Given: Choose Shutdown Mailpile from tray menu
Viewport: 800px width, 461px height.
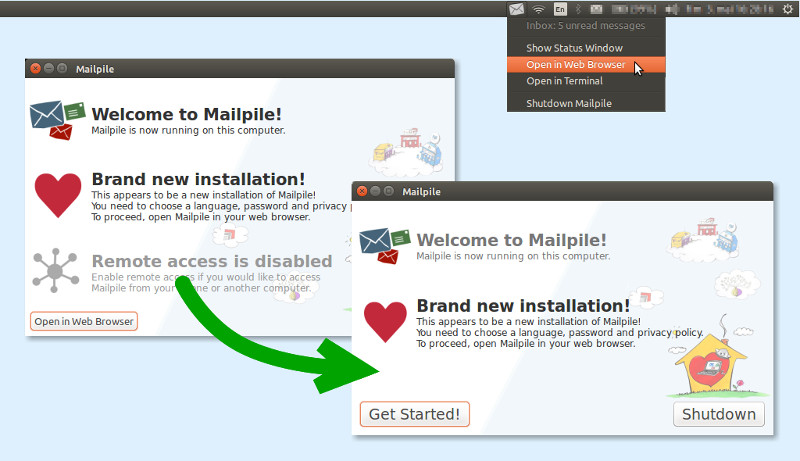Looking at the screenshot, I should (586, 103).
